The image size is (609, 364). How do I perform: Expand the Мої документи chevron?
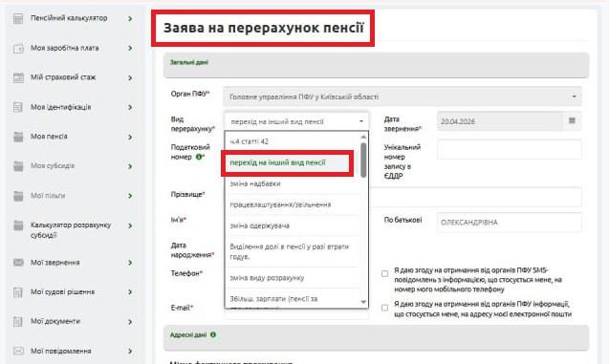pyautogui.click(x=130, y=322)
